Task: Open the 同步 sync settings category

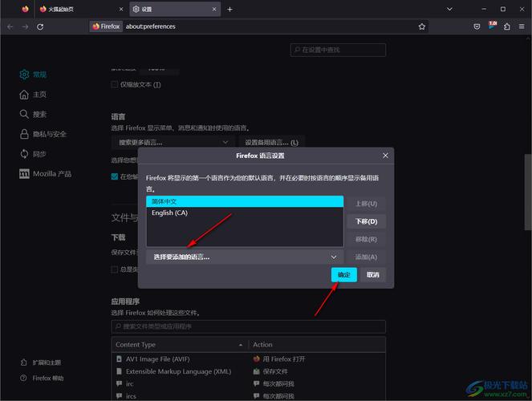Action: (x=33, y=154)
